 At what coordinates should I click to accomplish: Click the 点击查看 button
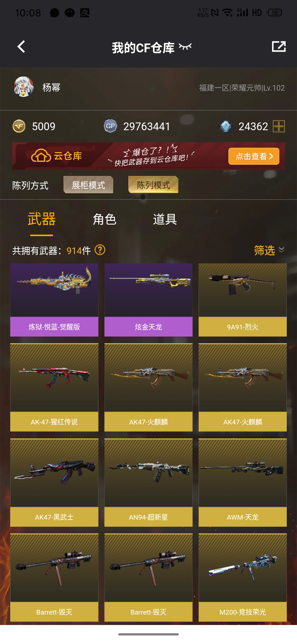[254, 156]
